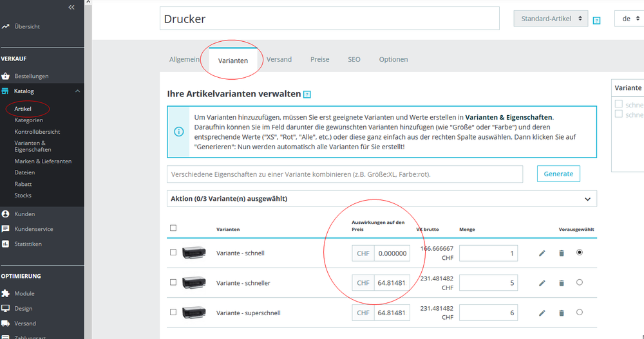
Task: Click the sidebar vertical scrollbar up arrow
Action: point(88,3)
